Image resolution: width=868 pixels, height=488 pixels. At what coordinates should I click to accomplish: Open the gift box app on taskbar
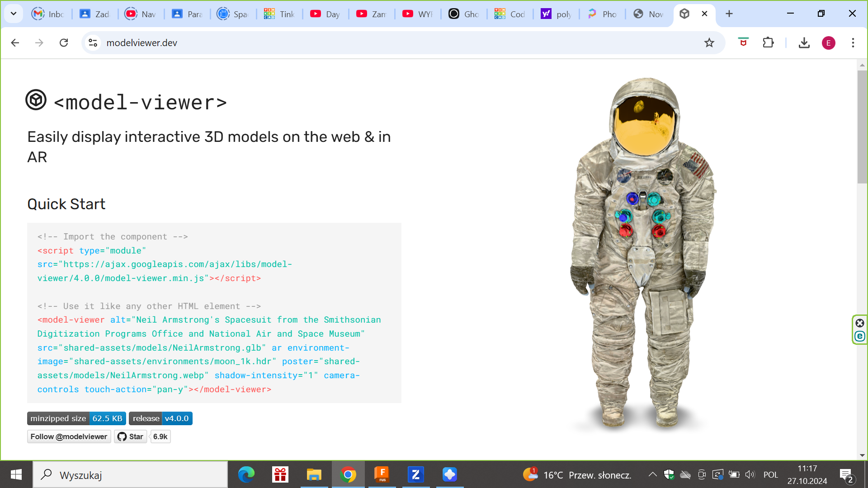[280, 474]
